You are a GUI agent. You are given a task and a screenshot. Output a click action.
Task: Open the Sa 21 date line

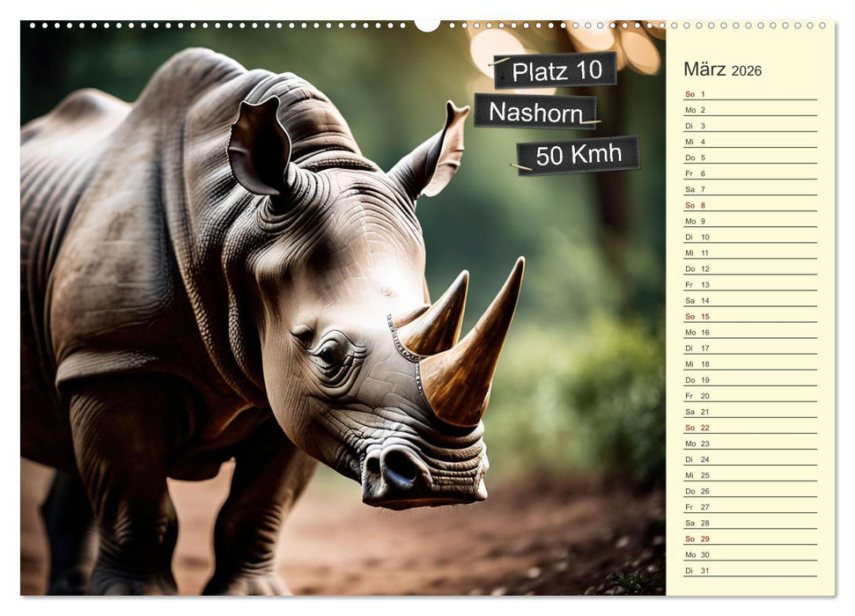(x=696, y=411)
